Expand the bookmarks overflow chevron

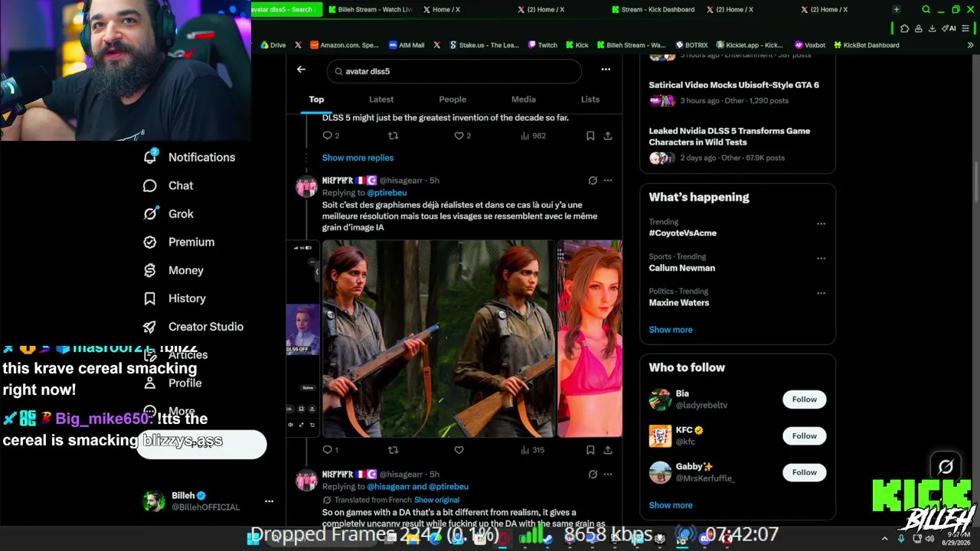coord(971,45)
